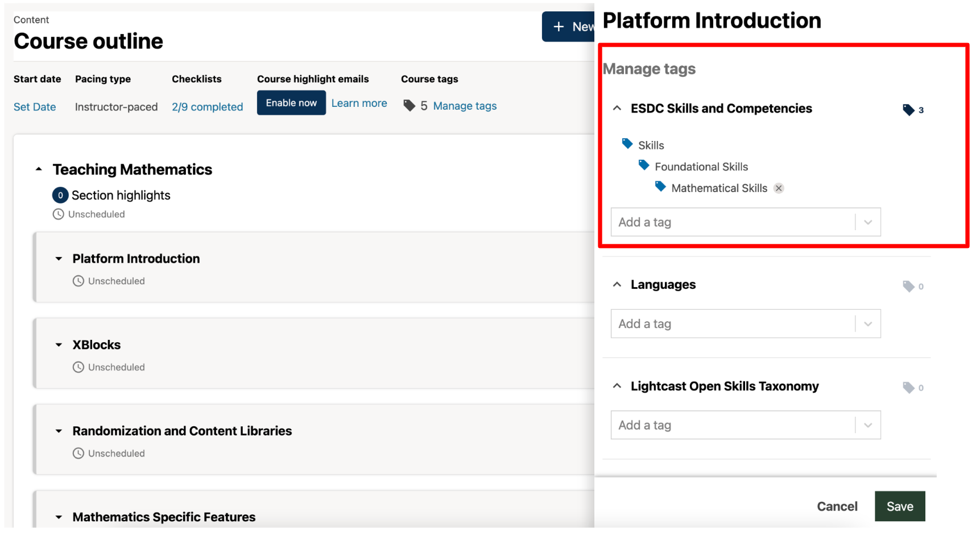This screenshot has width=980, height=536.
Task: Click the Lightcast Open Skills Taxonomy tag count icon
Action: (x=908, y=388)
